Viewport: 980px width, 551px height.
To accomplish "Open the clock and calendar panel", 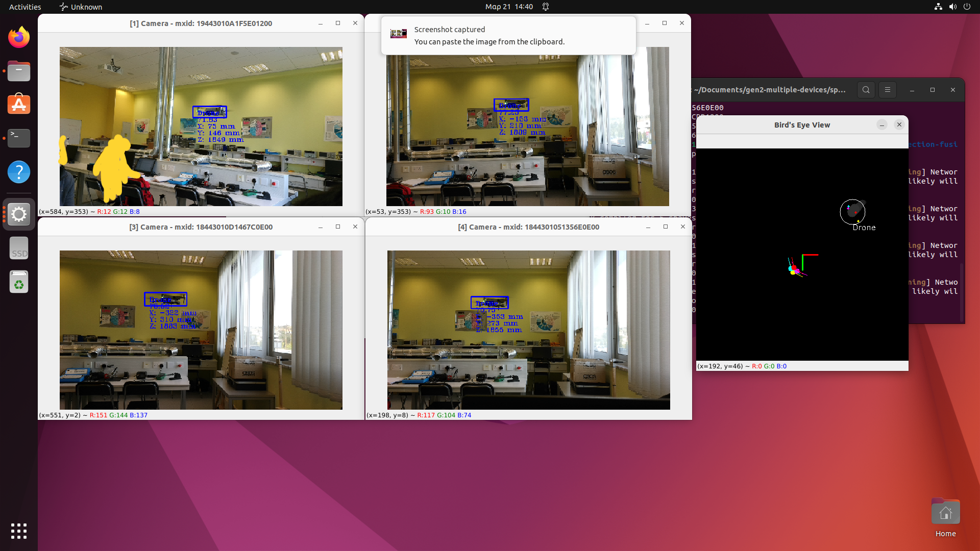I will [x=509, y=7].
